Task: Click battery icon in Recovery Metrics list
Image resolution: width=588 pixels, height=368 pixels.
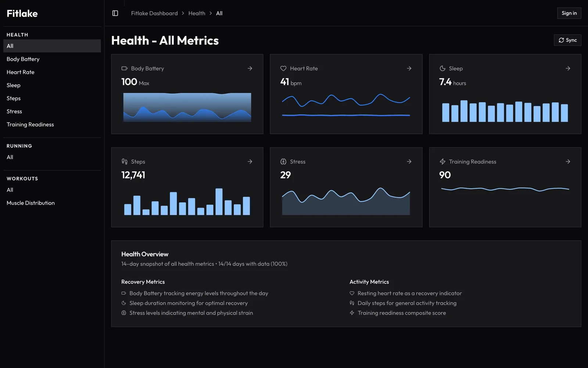Action: 124,293
